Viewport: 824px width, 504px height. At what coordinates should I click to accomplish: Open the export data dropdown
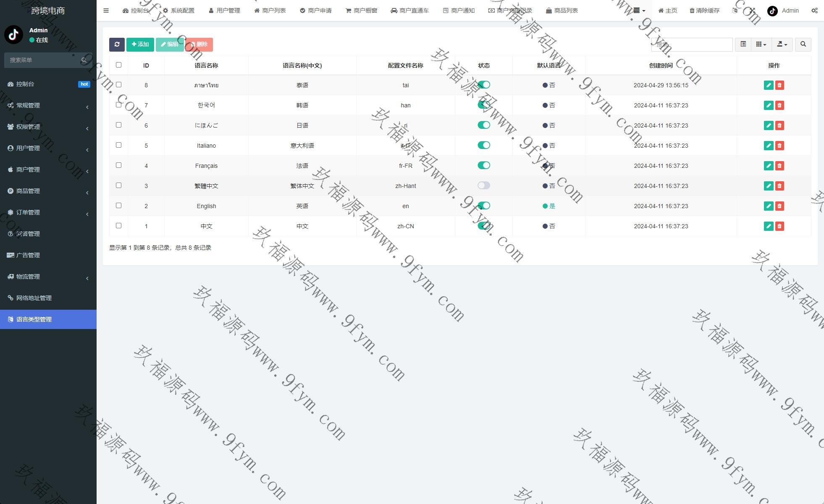[782, 44]
